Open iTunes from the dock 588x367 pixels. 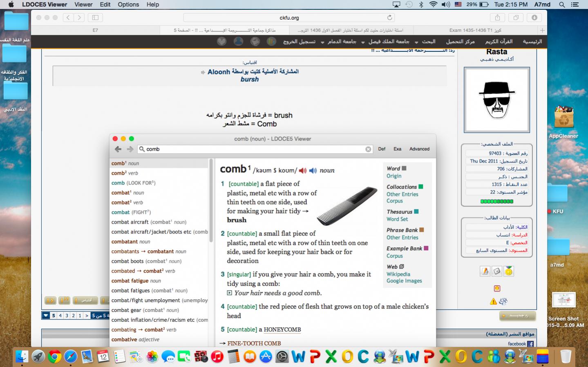(217, 357)
